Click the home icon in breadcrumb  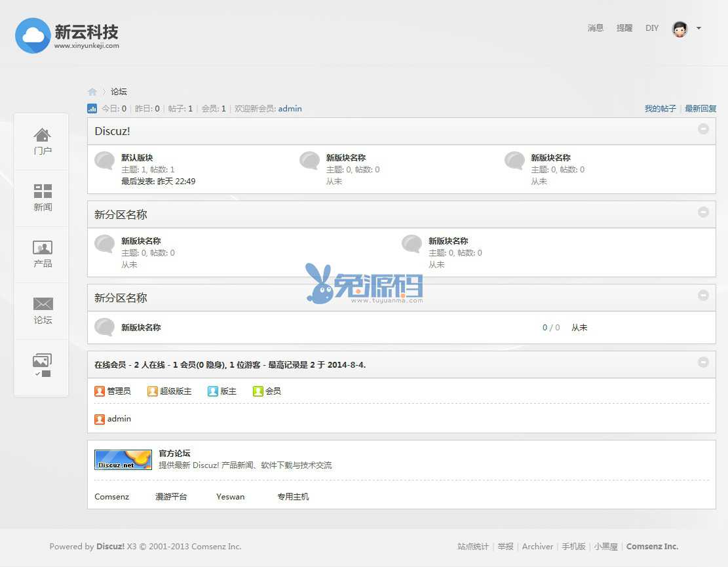[x=92, y=92]
